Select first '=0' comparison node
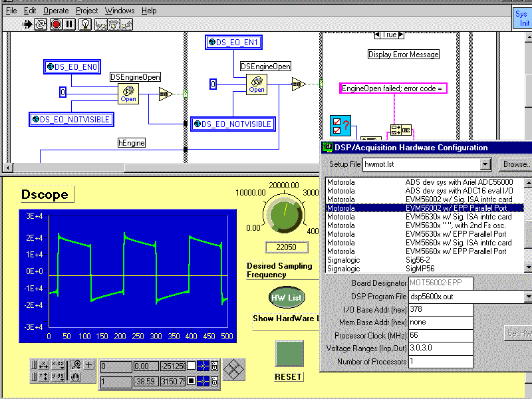 pos(166,94)
